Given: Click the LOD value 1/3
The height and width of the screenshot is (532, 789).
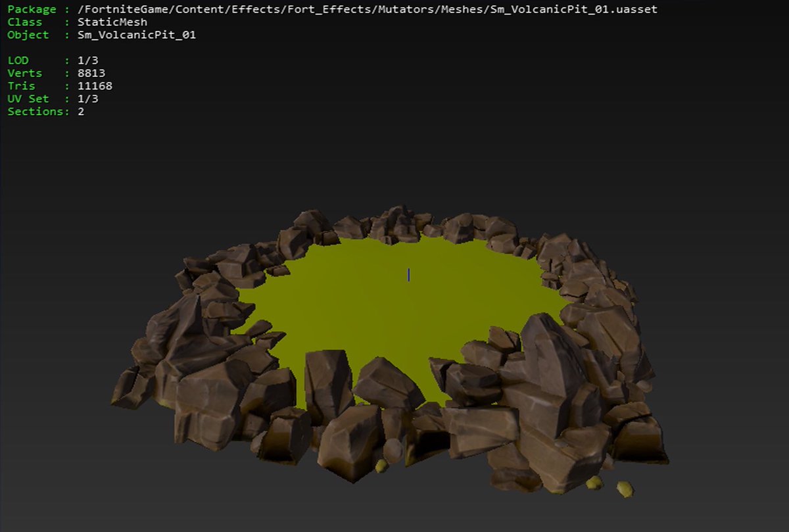Looking at the screenshot, I should [88, 60].
